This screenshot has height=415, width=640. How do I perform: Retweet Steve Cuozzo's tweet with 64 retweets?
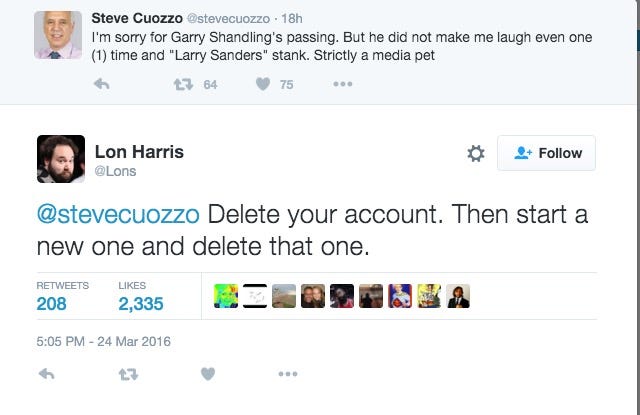point(183,84)
